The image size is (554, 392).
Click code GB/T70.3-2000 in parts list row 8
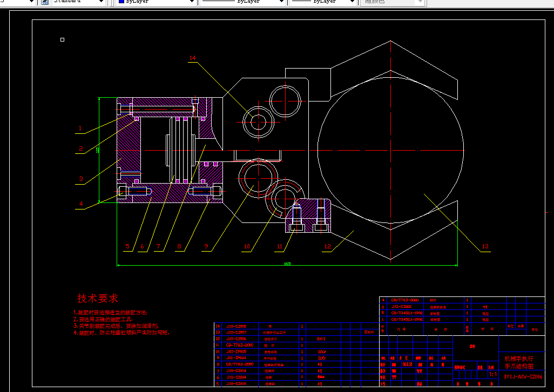point(240,364)
